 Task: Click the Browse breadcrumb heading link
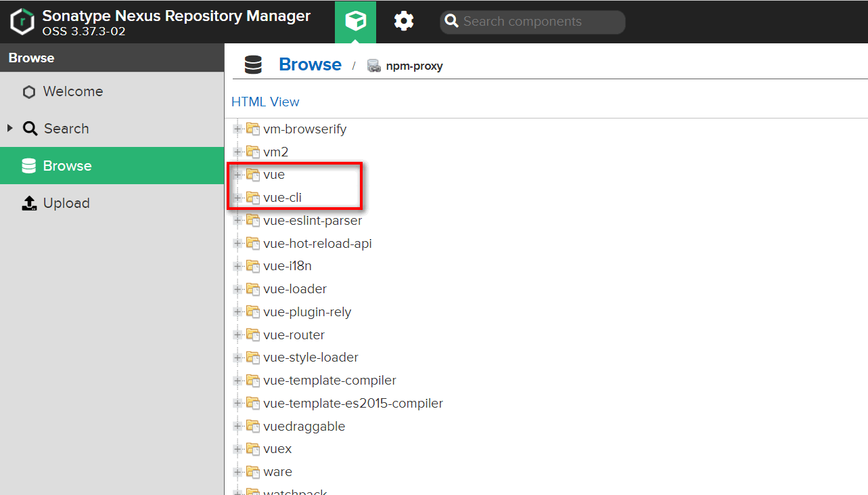310,65
